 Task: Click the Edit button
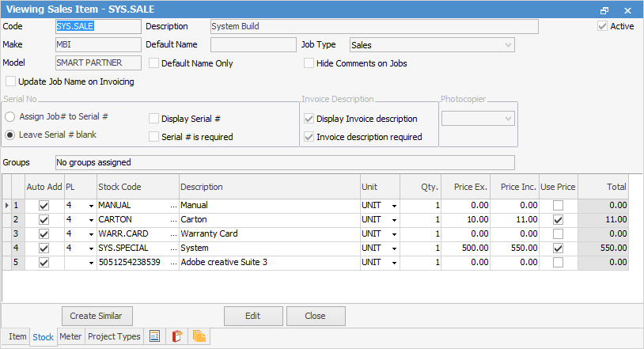click(252, 316)
